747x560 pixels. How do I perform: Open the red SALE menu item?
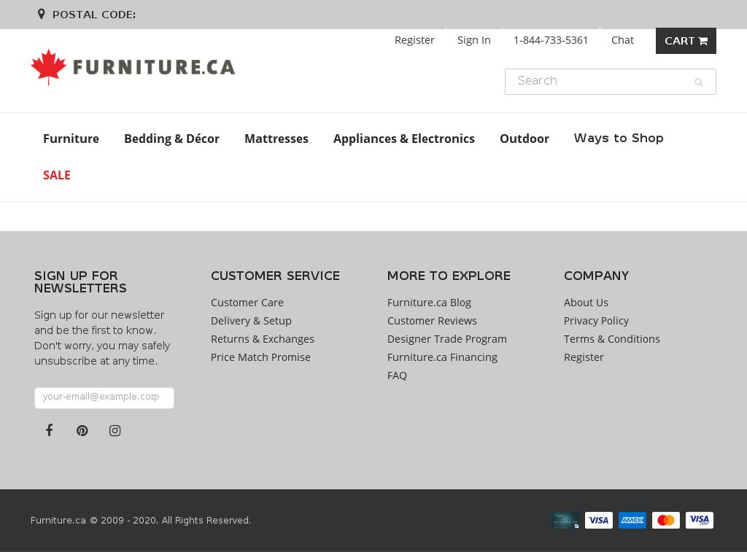(x=57, y=175)
